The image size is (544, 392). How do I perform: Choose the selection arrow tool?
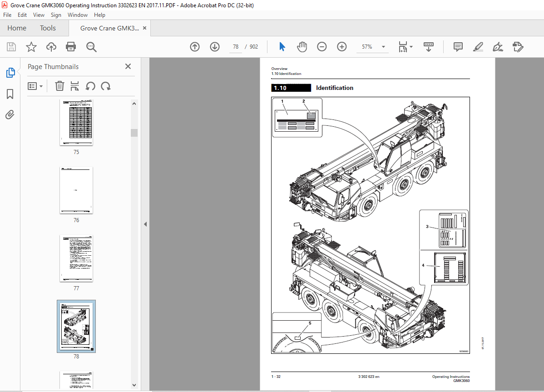282,46
